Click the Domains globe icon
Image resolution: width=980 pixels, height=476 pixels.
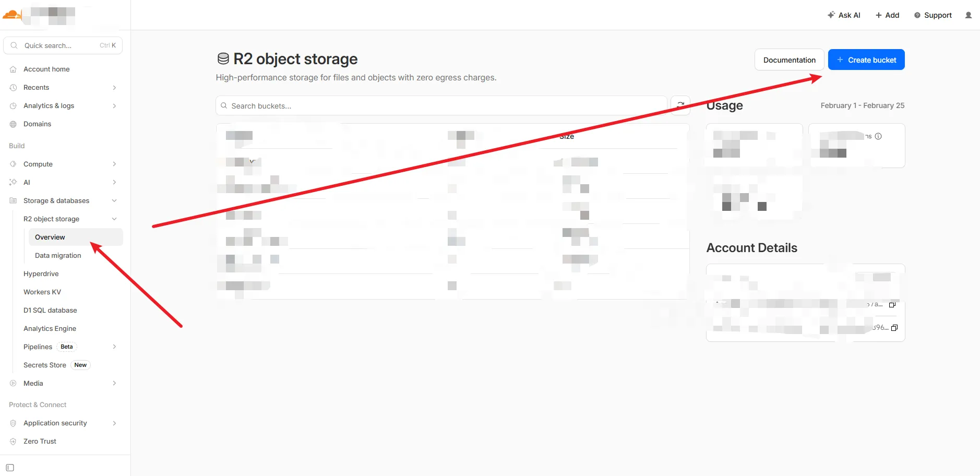coord(14,124)
